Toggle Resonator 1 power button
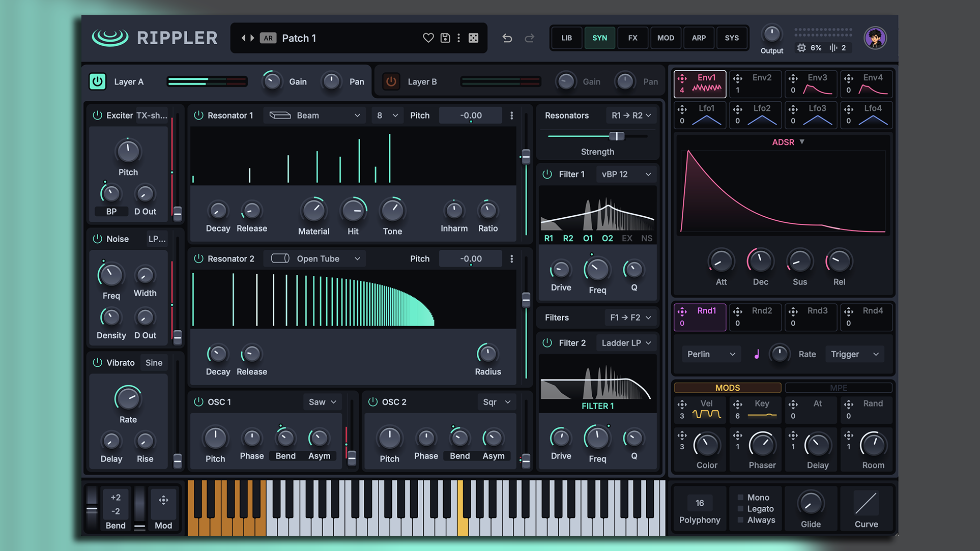This screenshot has height=551, width=980. pos(198,115)
